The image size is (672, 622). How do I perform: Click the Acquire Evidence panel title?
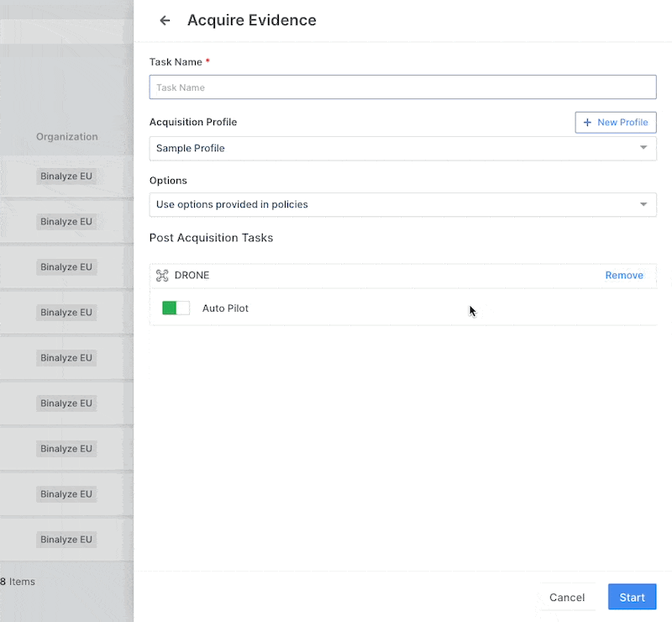coord(252,21)
